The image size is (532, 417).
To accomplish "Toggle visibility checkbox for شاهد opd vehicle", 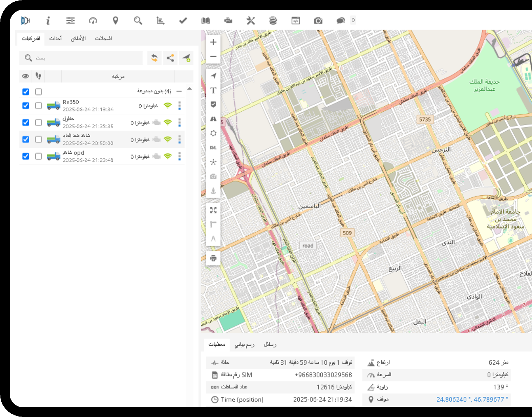I will click(x=26, y=156).
